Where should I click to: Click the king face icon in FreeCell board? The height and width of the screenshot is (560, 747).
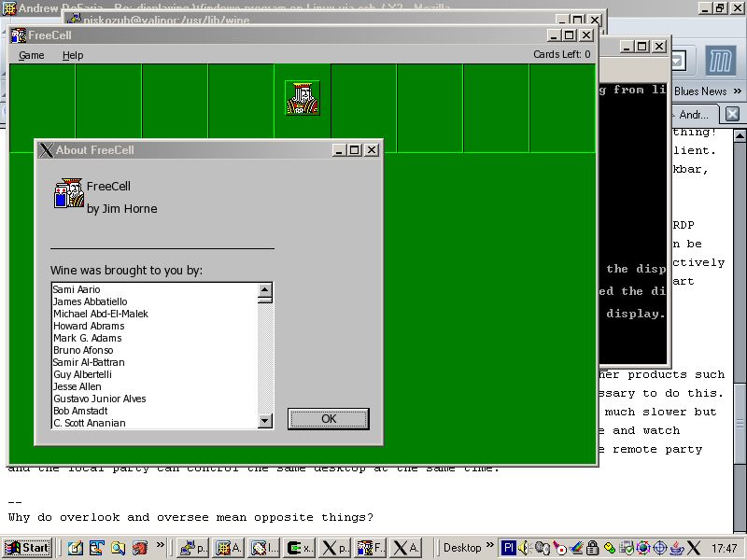point(303,98)
